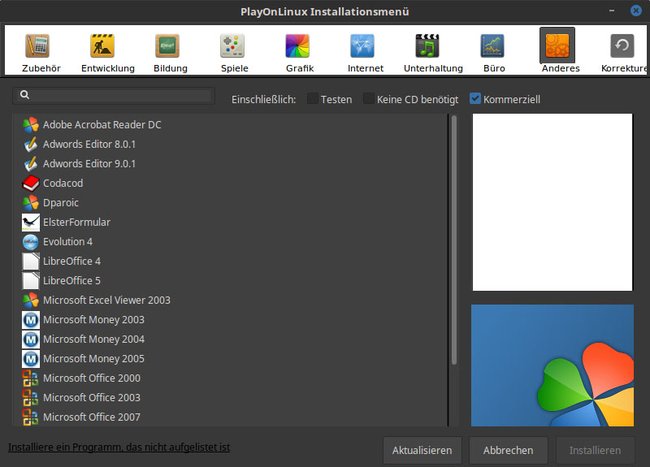The width and height of the screenshot is (650, 467).
Task: Click the Adwords Editor 8.0.1 icon
Action: coord(31,144)
